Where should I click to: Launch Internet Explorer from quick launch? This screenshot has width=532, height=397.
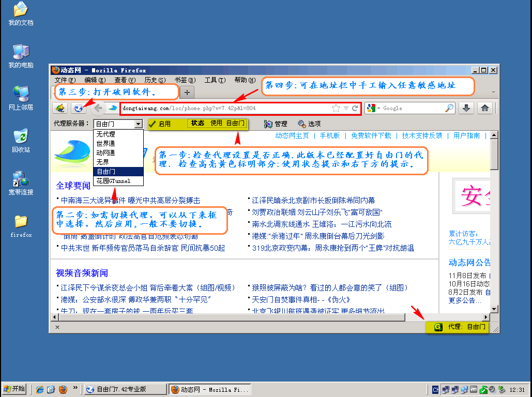pyautogui.click(x=40, y=389)
